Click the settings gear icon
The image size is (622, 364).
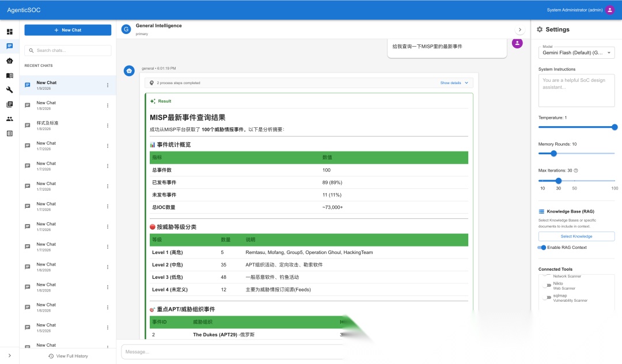click(540, 29)
